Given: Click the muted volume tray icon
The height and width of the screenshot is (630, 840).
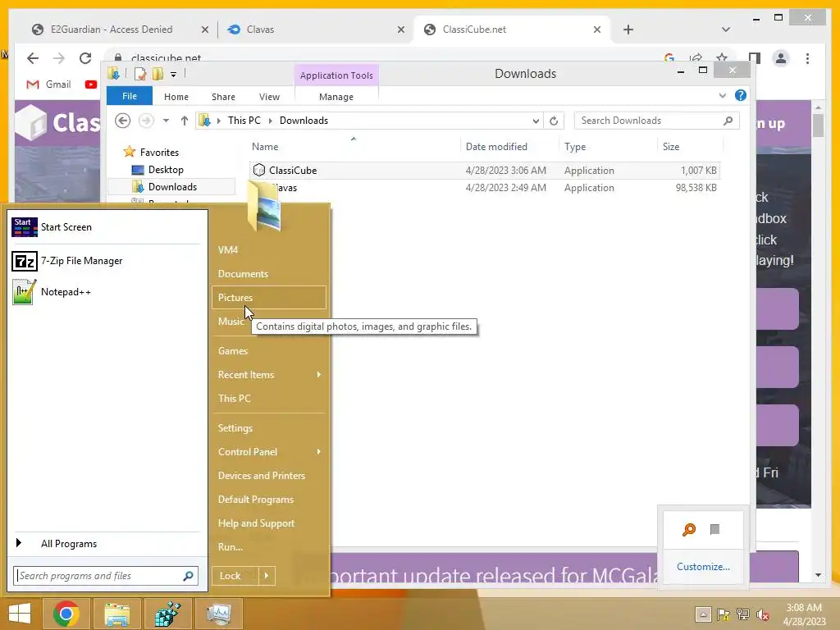Looking at the screenshot, I should click(763, 614).
